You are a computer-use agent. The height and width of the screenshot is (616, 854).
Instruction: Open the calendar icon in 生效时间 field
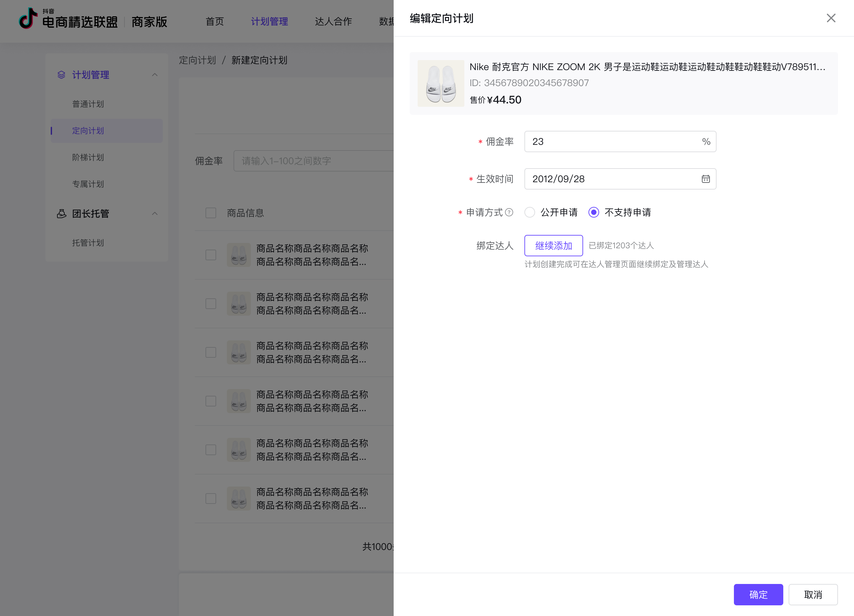point(706,179)
